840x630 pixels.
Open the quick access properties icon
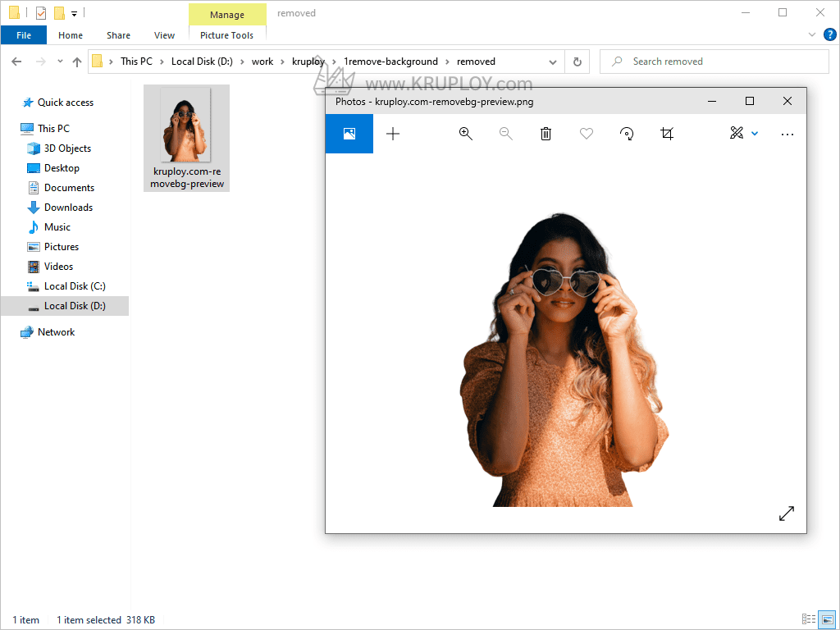41,12
